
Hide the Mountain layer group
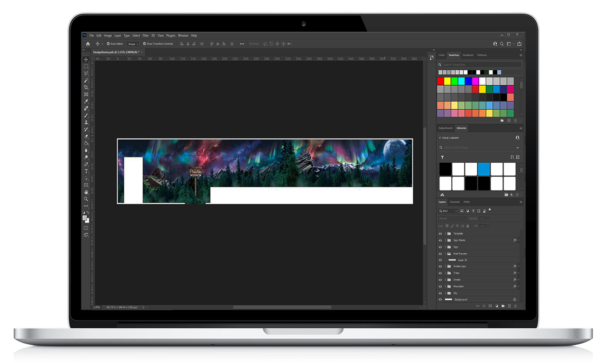(440, 286)
